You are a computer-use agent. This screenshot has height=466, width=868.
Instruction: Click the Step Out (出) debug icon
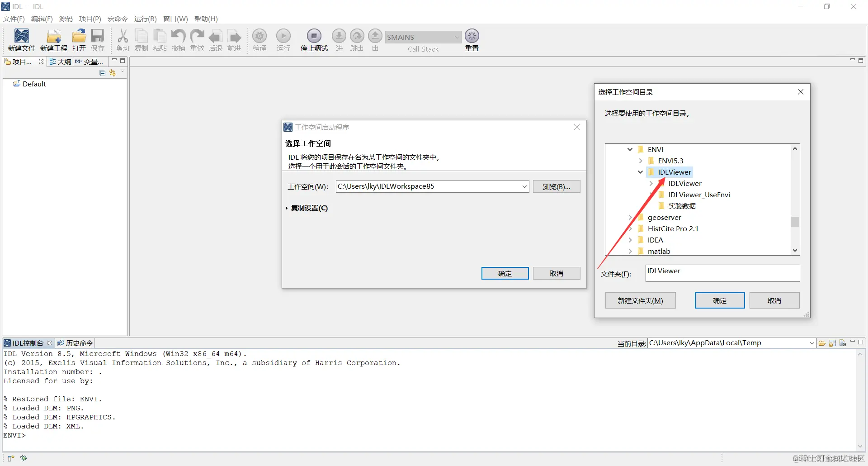point(375,36)
